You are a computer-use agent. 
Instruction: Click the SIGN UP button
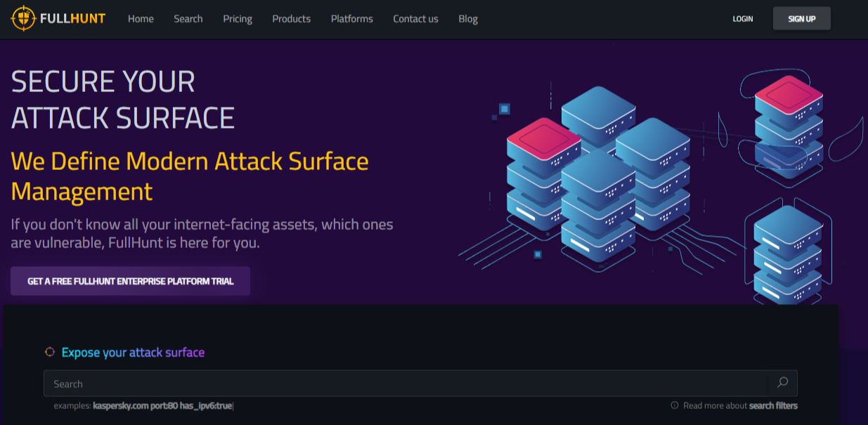(x=802, y=18)
